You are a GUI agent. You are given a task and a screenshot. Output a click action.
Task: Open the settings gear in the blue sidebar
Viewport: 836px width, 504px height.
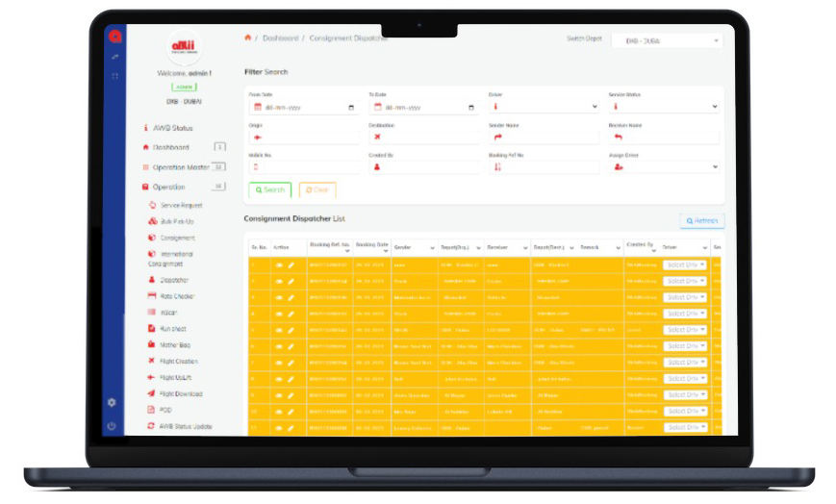pos(112,402)
